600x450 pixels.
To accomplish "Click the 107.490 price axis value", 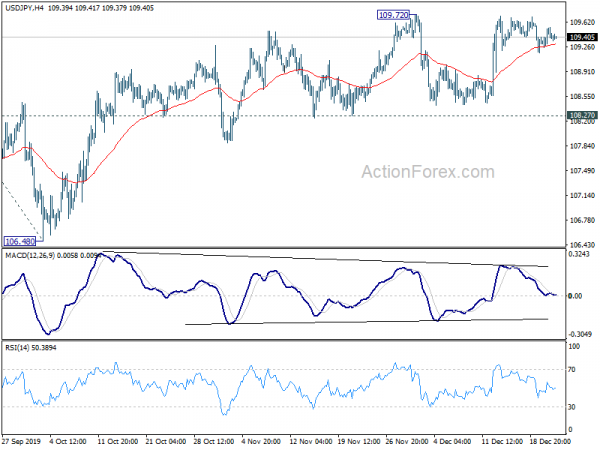I will click(583, 171).
